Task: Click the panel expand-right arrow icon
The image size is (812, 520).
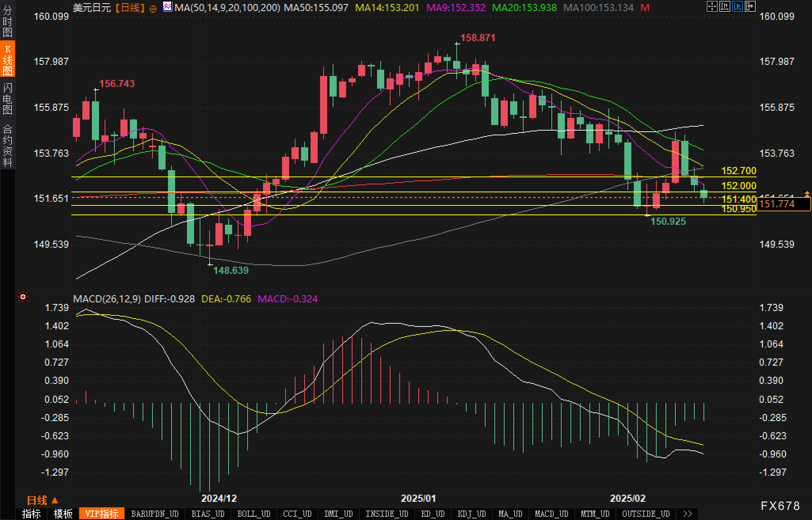Action: 750,6
